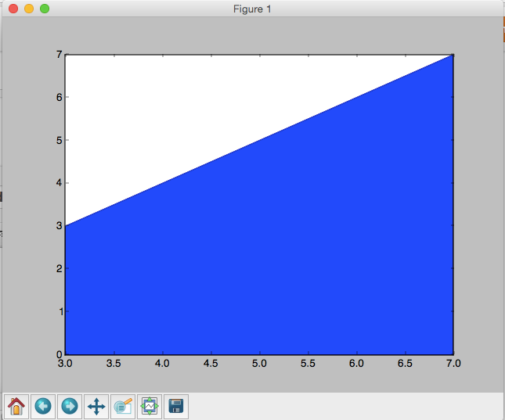Click x-axis tick label 6.0

pyautogui.click(x=356, y=364)
